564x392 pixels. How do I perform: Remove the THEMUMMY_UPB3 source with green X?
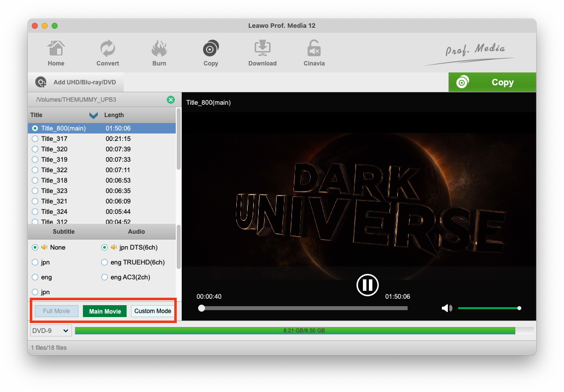(171, 100)
